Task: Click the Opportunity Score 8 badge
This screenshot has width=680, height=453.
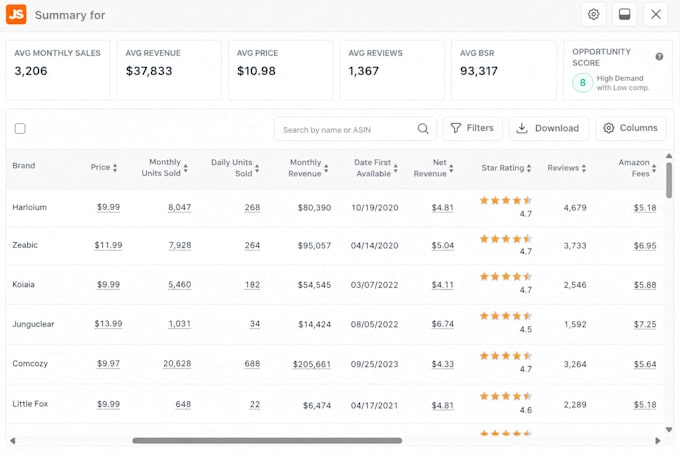Action: [x=582, y=82]
